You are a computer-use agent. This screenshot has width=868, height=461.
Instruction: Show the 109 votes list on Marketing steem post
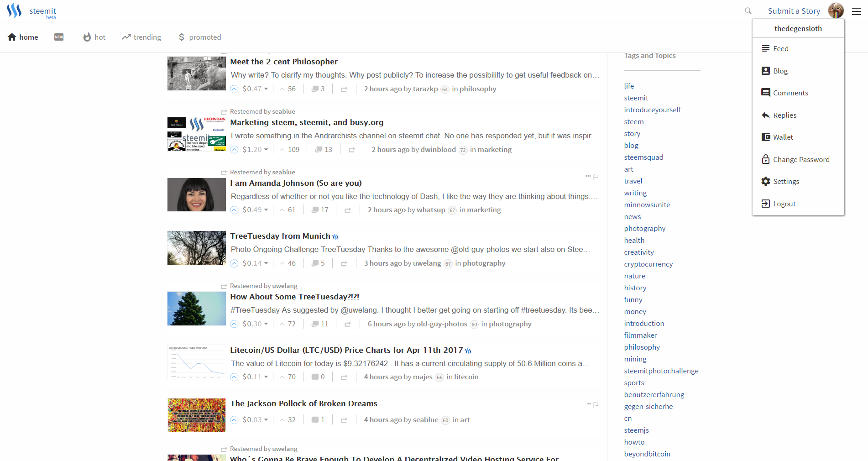[x=290, y=150]
